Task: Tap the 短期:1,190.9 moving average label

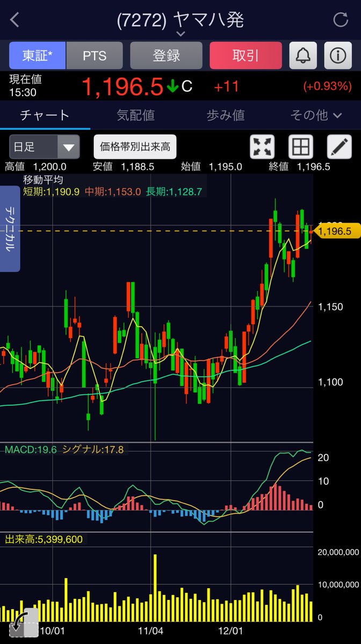Action: coord(52,191)
